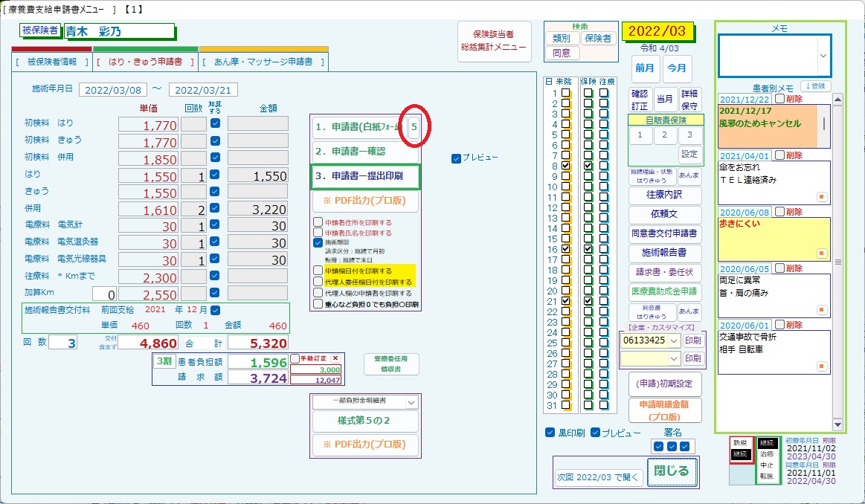The height and width of the screenshot is (504, 865).
Task: Click 1. 申請書(白紙フォーム) button
Action: pyautogui.click(x=360, y=127)
